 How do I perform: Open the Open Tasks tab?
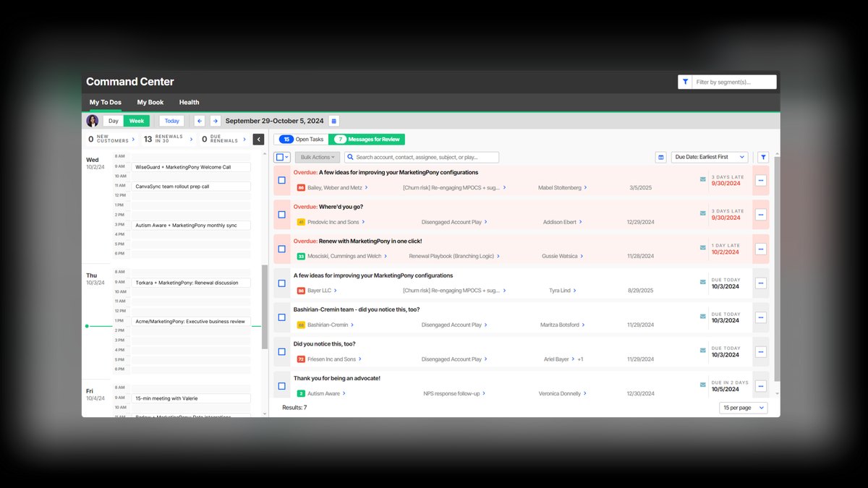pos(302,139)
